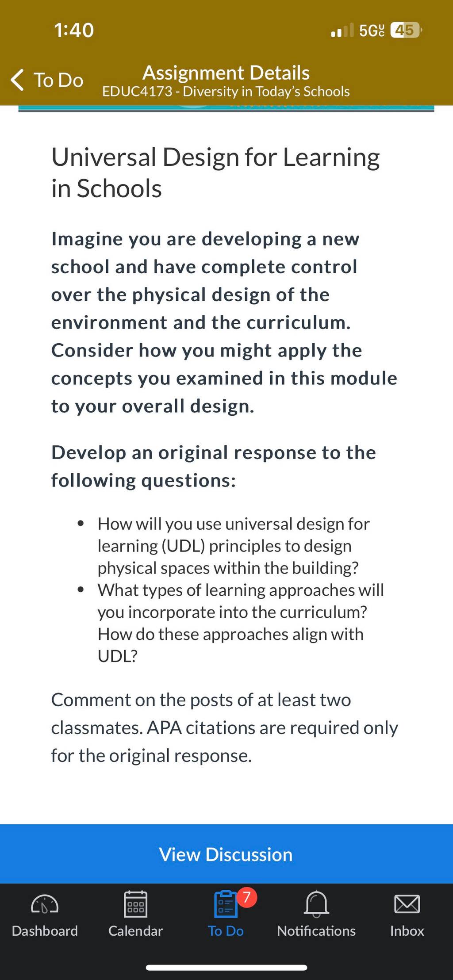This screenshot has width=453, height=980.
Task: Tap the 1:40 clock in status bar
Action: click(74, 30)
